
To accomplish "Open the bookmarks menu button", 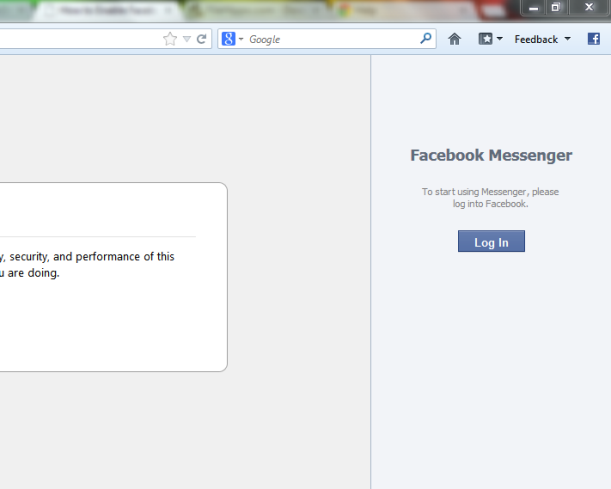I will tap(490, 39).
